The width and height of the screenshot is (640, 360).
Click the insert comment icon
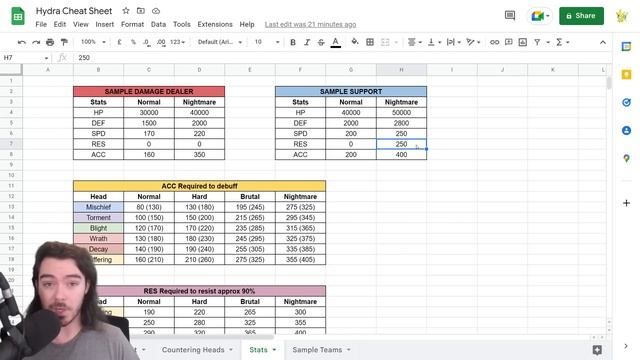click(x=509, y=42)
